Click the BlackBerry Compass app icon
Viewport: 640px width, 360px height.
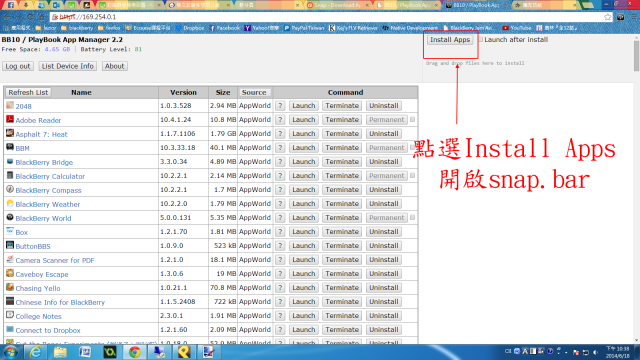click(x=10, y=189)
